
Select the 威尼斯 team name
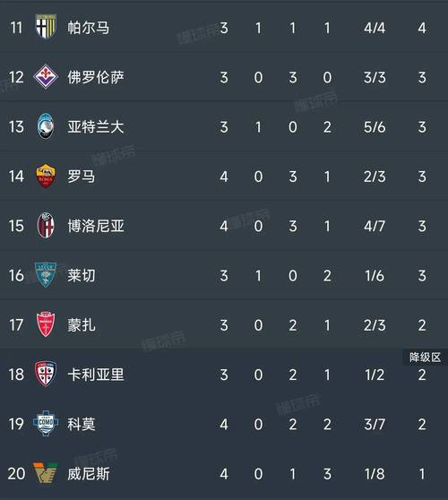click(x=89, y=473)
